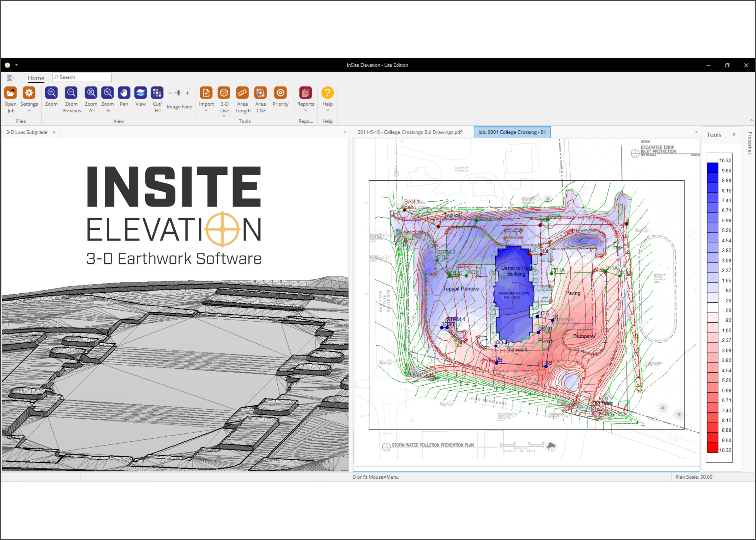756x540 pixels.
Task: Click the Zoom Previous icon
Action: pos(71,93)
